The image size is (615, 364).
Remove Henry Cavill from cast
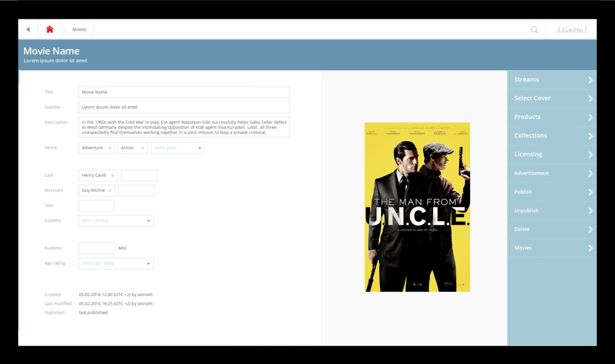coord(112,175)
